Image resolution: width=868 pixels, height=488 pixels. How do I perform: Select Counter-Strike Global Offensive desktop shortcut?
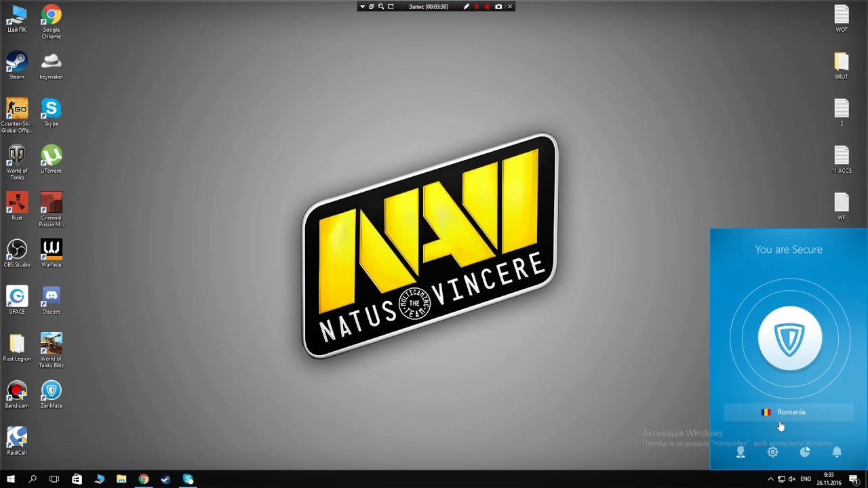click(x=17, y=116)
